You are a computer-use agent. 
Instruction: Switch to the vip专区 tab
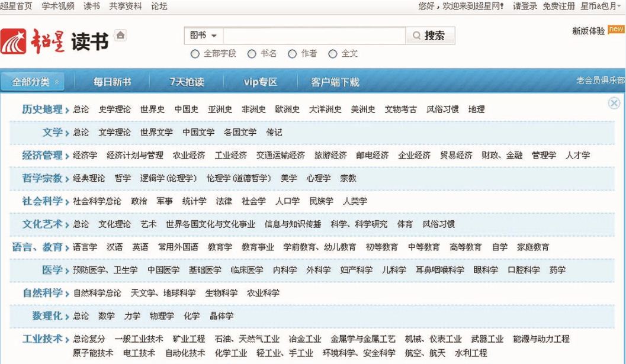(260, 82)
